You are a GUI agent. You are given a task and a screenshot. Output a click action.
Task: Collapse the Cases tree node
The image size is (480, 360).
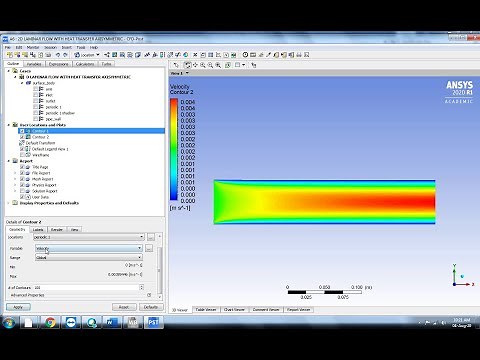9,71
